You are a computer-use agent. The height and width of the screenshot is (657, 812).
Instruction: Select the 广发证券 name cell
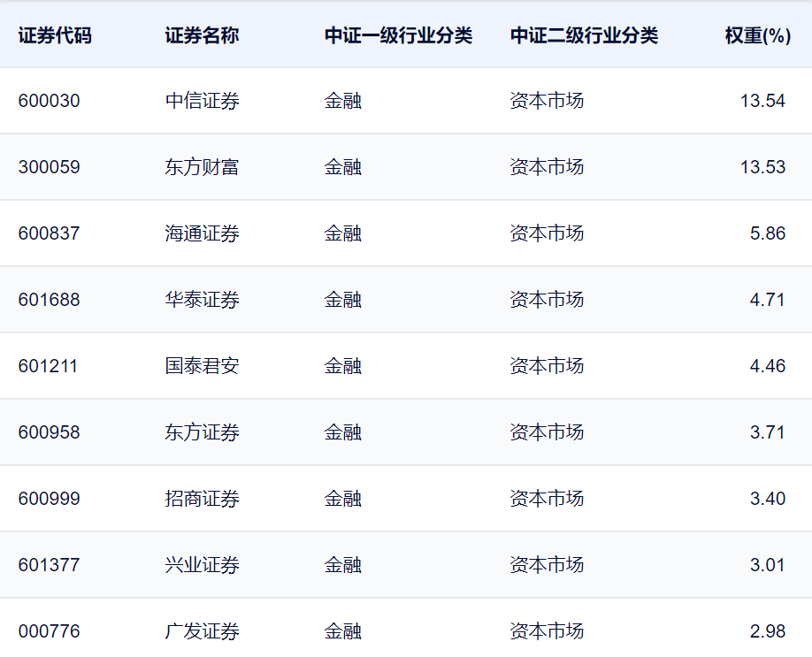202,631
